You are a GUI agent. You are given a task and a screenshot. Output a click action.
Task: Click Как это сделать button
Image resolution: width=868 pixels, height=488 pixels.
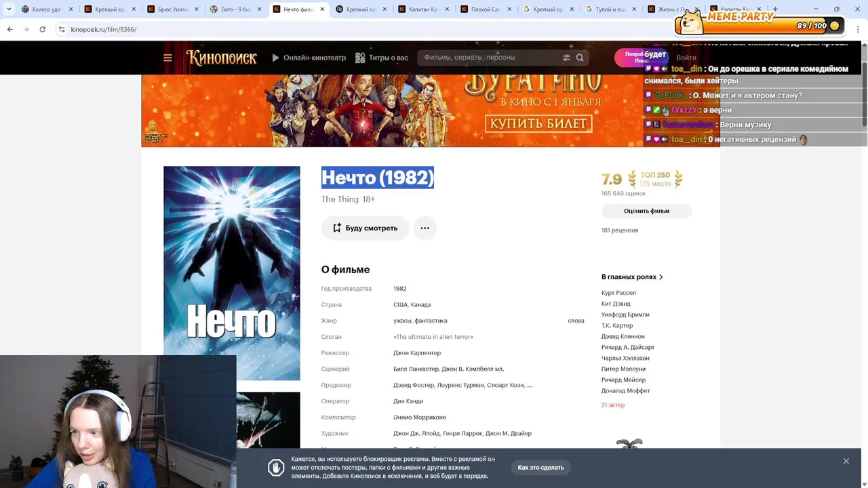coord(540,468)
